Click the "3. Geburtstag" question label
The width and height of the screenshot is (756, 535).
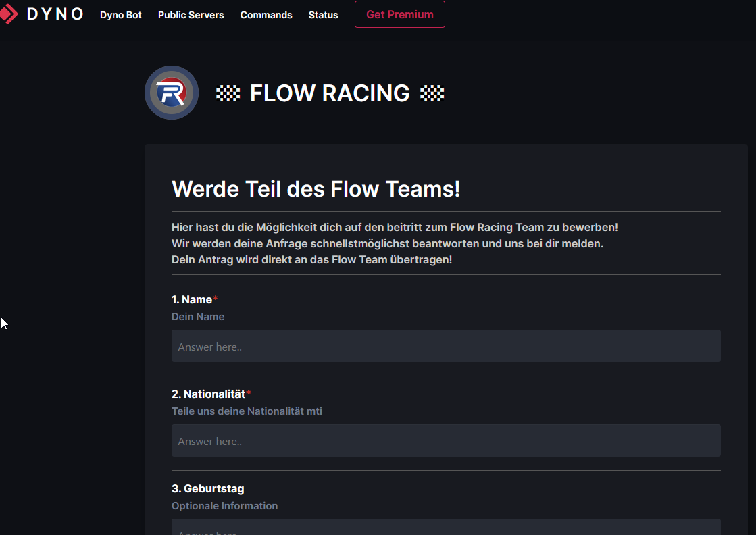click(207, 488)
